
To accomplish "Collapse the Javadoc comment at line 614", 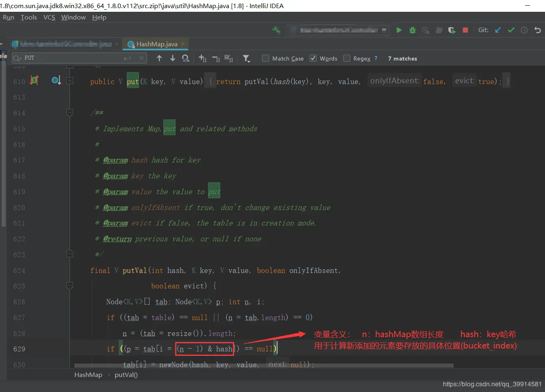I will tap(69, 112).
